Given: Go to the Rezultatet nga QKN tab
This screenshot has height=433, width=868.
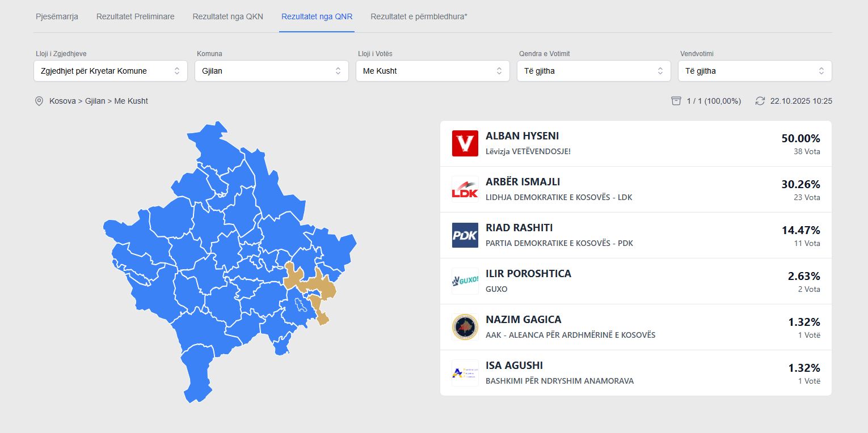Looking at the screenshot, I should point(228,16).
